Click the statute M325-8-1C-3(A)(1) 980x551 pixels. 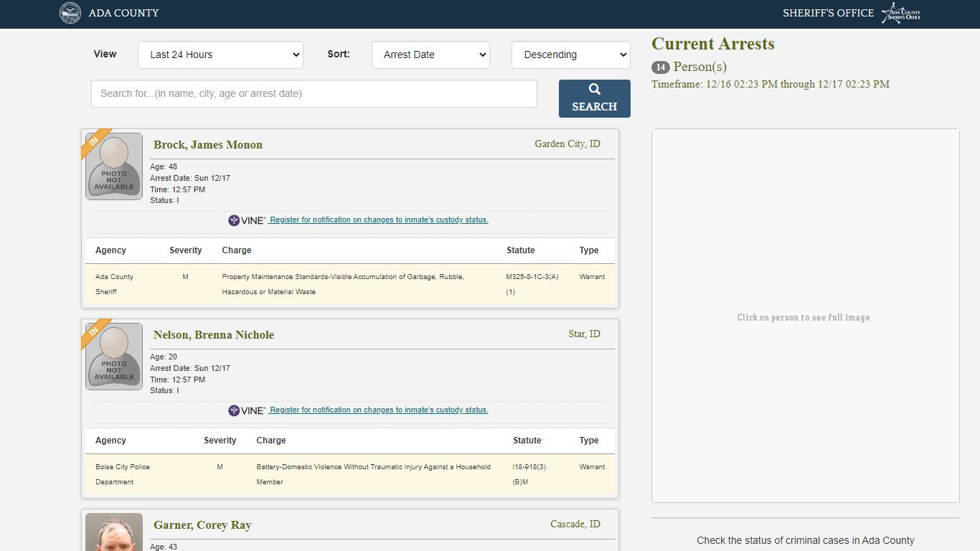(x=532, y=284)
